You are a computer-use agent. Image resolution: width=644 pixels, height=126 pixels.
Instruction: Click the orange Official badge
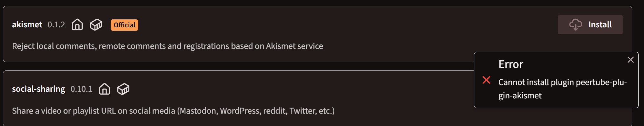tap(124, 25)
